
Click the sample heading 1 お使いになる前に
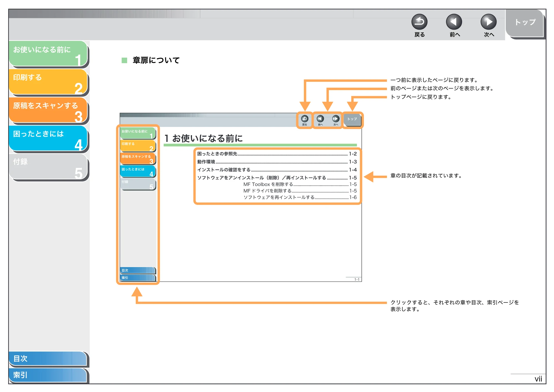click(204, 139)
